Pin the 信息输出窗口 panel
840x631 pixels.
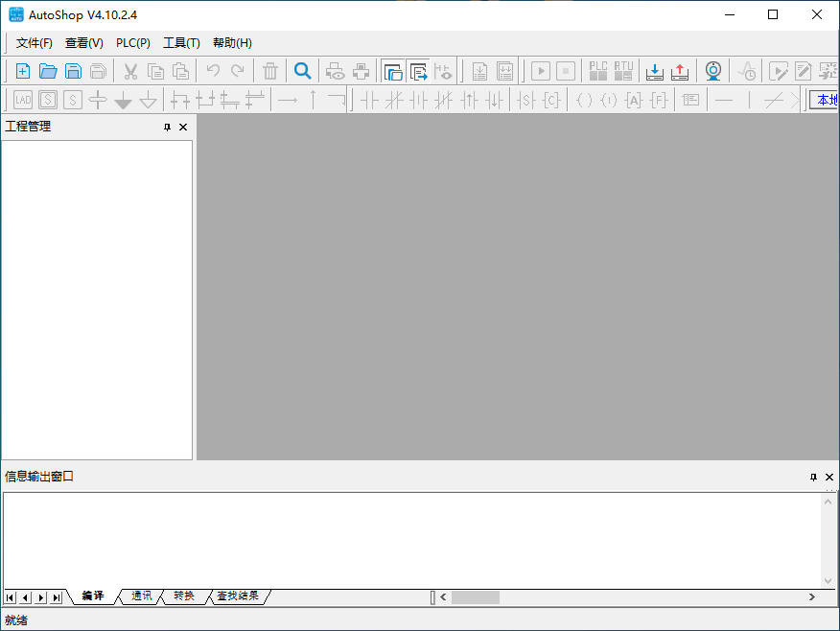pyautogui.click(x=813, y=477)
